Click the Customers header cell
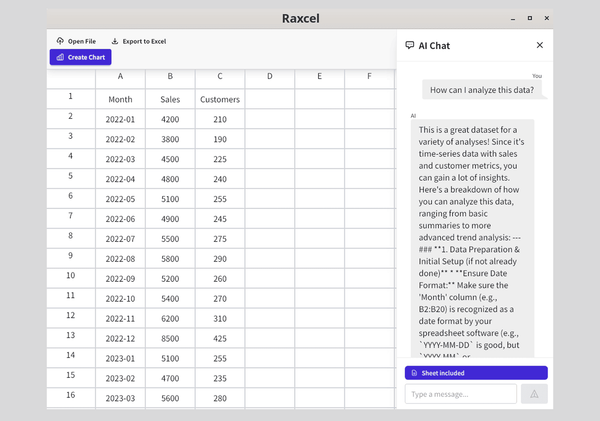This screenshot has width=600, height=421. tap(220, 99)
